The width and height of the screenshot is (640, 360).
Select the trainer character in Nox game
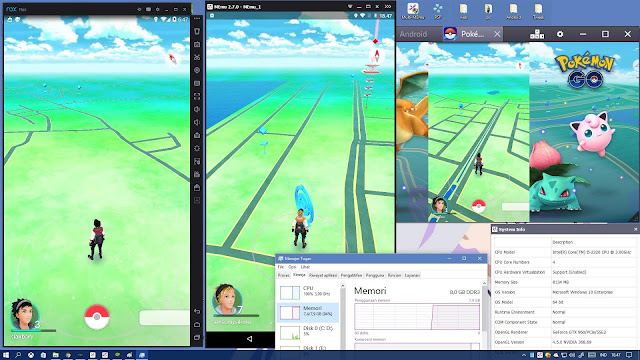point(96,239)
